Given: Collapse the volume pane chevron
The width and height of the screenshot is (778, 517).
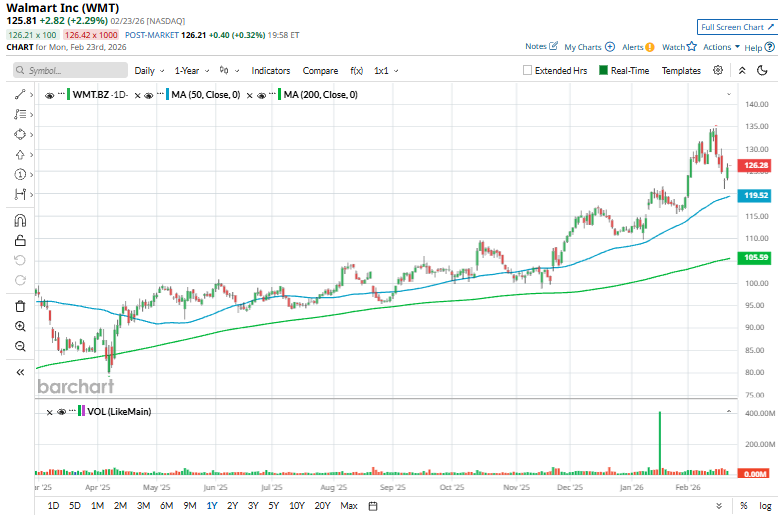Looking at the screenshot, I should 729,411.
